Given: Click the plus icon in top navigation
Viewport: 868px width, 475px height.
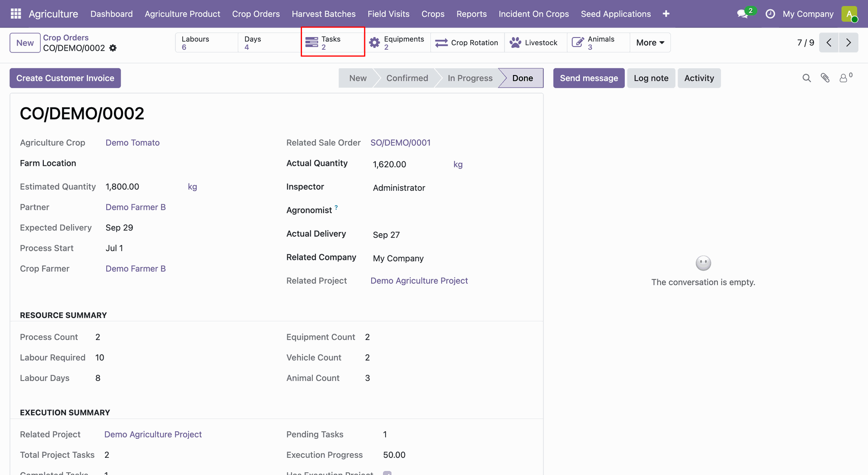Looking at the screenshot, I should coord(666,14).
